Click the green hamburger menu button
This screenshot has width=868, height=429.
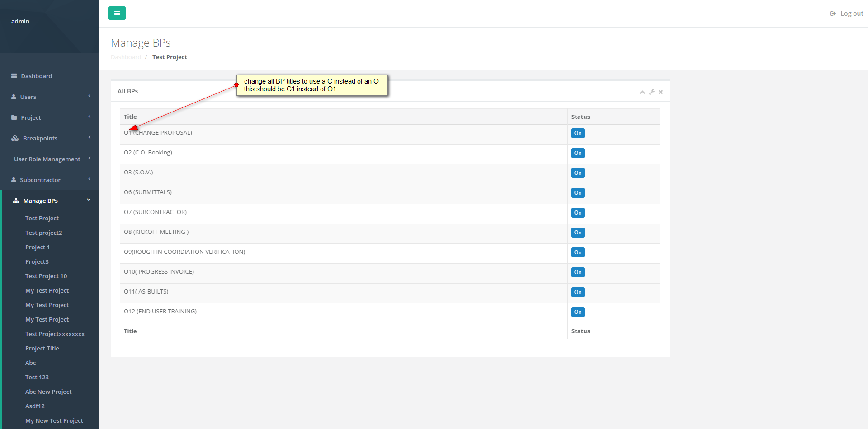(117, 13)
